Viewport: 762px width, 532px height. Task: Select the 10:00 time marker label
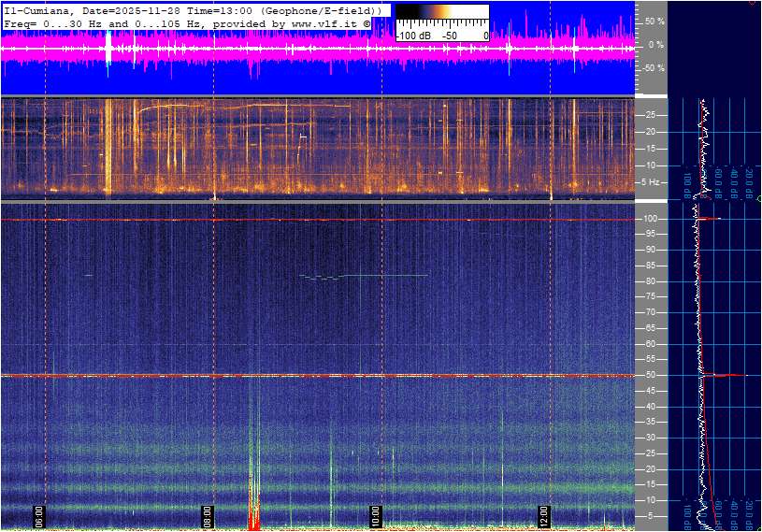(x=375, y=516)
